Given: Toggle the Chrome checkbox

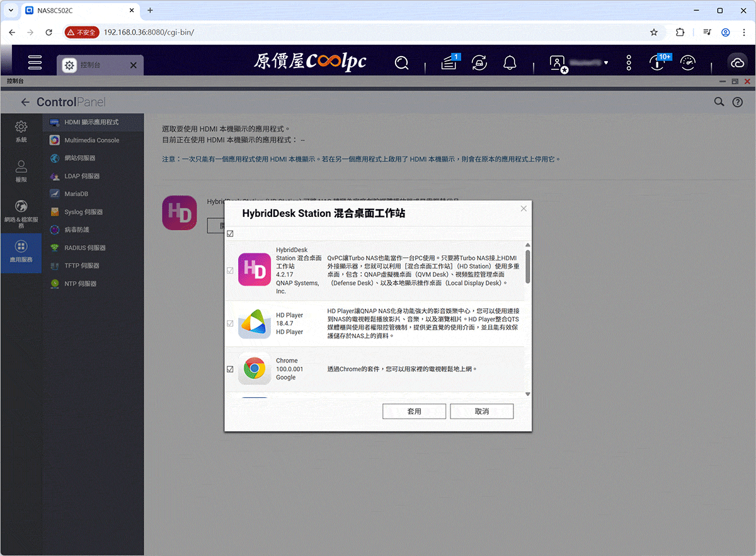Looking at the screenshot, I should [x=230, y=369].
